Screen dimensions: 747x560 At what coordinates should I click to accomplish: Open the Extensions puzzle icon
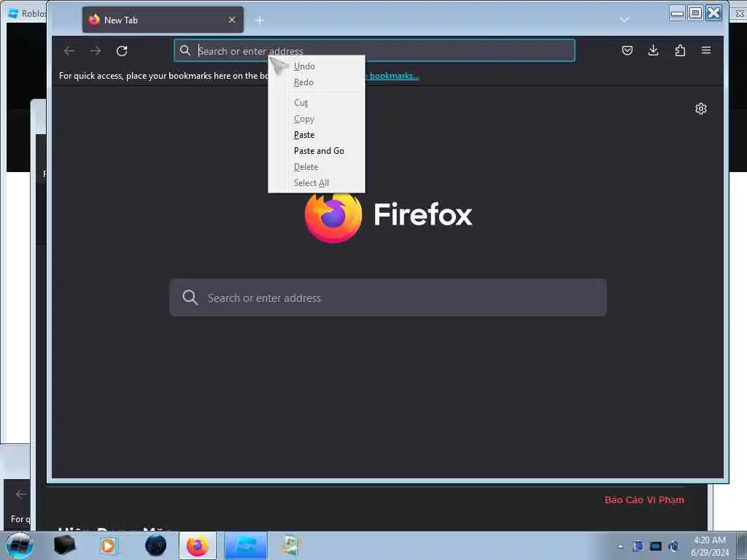pyautogui.click(x=680, y=50)
